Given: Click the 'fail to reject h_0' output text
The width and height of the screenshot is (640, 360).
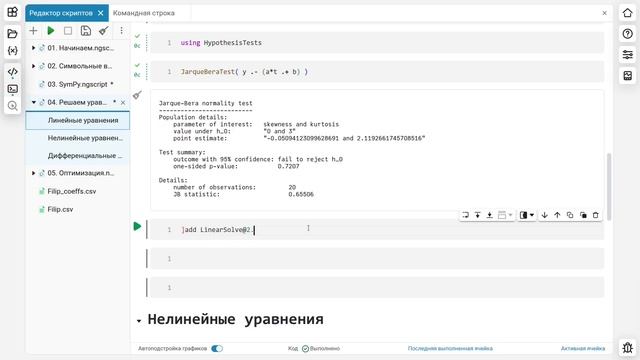Looking at the screenshot, I should pyautogui.click(x=310, y=159).
